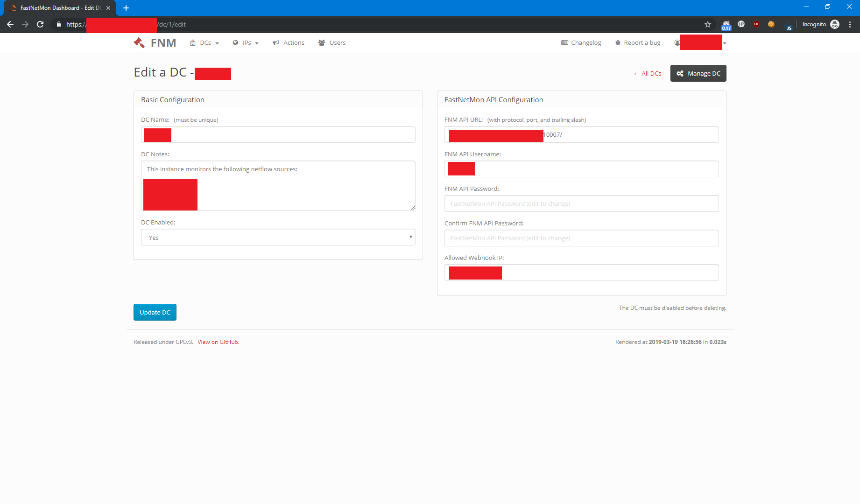
Task: Open Report a bug link
Action: tap(638, 42)
